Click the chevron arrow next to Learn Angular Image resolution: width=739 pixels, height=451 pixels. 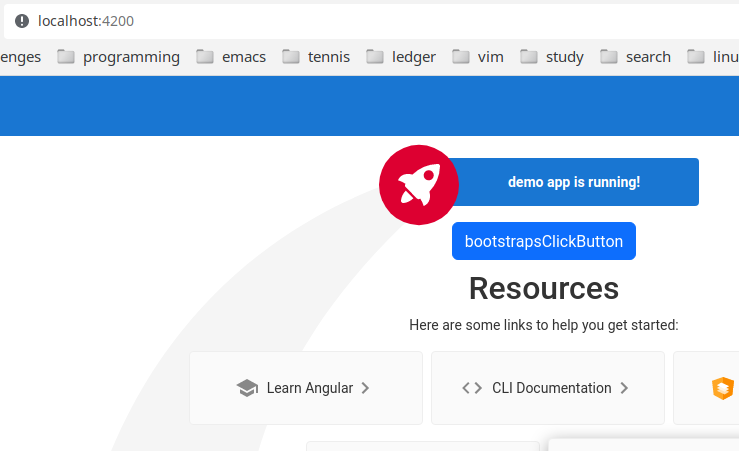point(365,388)
